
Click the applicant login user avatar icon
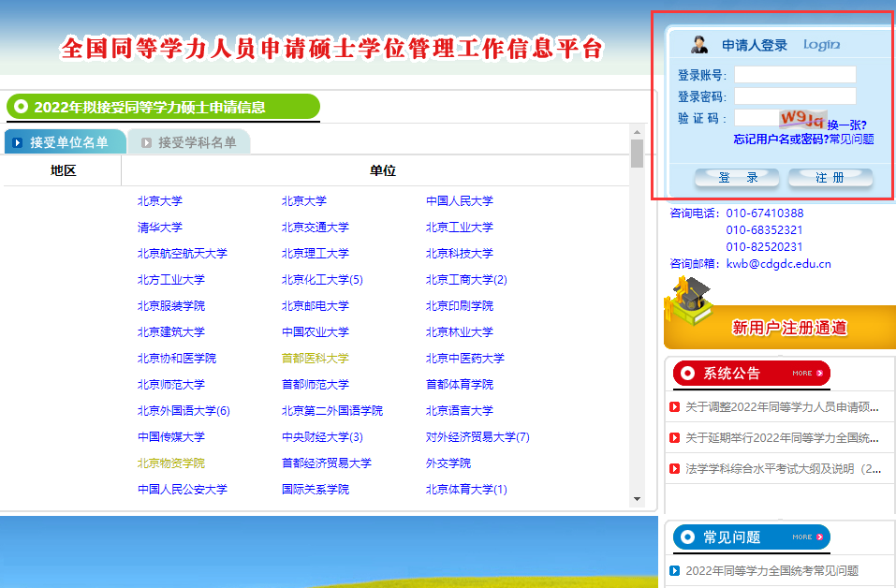(698, 44)
